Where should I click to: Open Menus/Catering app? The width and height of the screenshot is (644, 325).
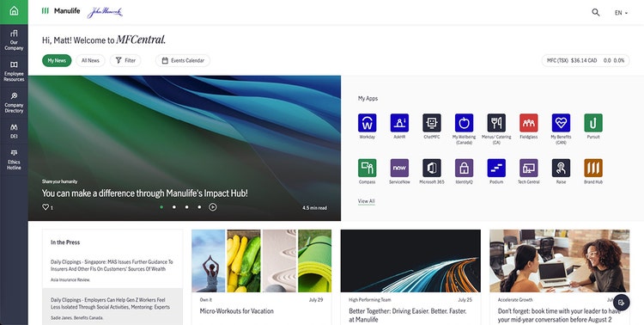(x=496, y=123)
